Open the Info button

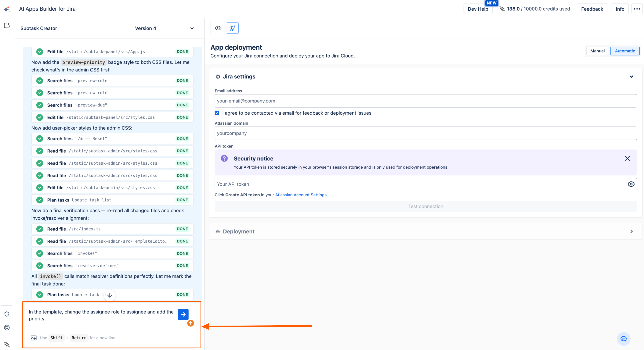[x=620, y=9]
